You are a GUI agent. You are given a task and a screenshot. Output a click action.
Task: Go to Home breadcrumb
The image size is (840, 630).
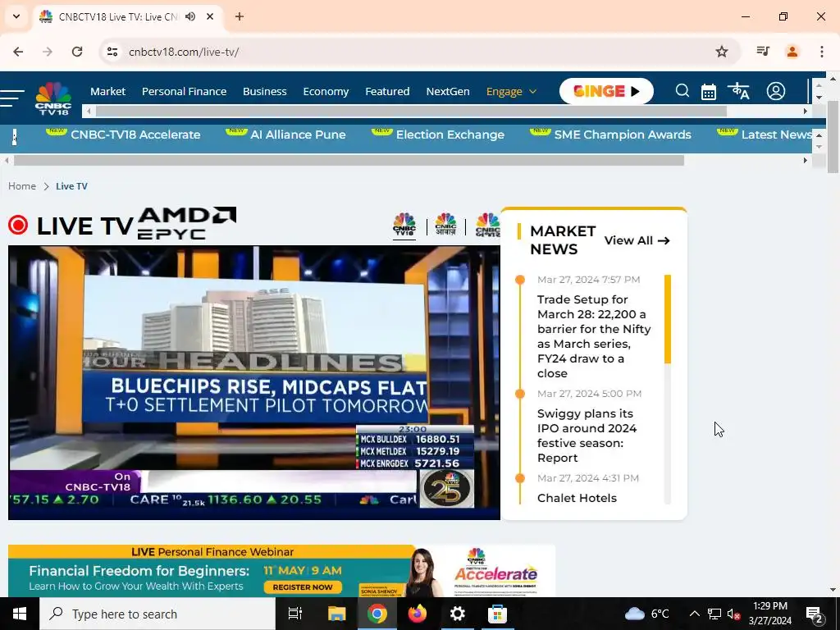click(x=22, y=186)
